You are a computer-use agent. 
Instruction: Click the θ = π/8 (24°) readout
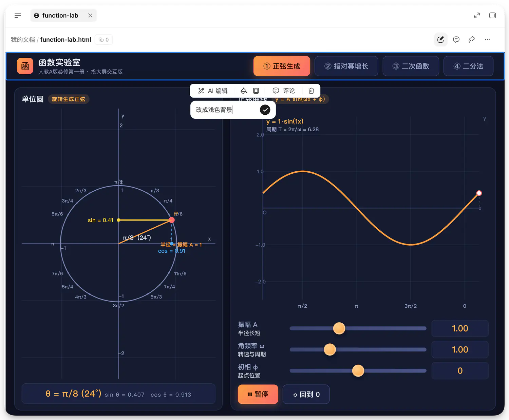click(73, 394)
